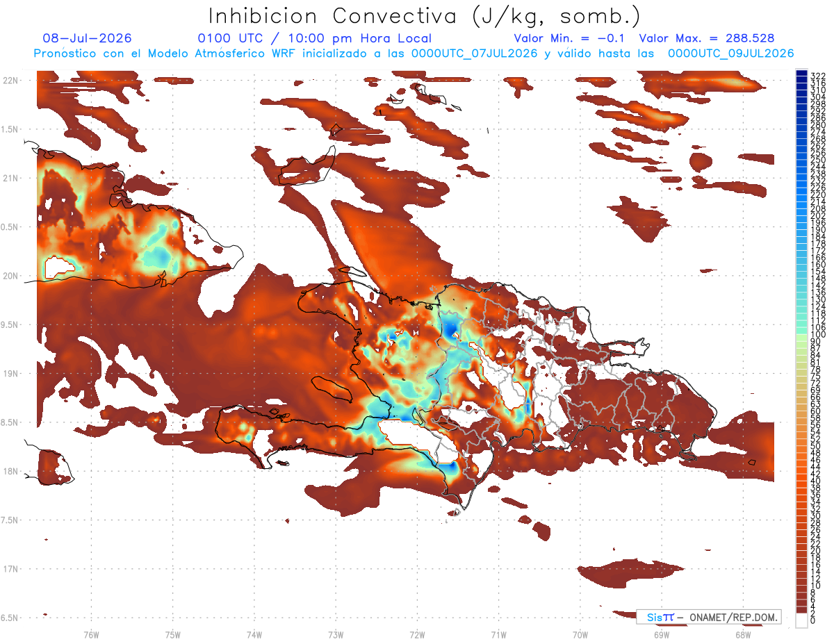The width and height of the screenshot is (834, 644).
Task: Select the date text "08-Jul-2026"
Action: tap(87, 39)
